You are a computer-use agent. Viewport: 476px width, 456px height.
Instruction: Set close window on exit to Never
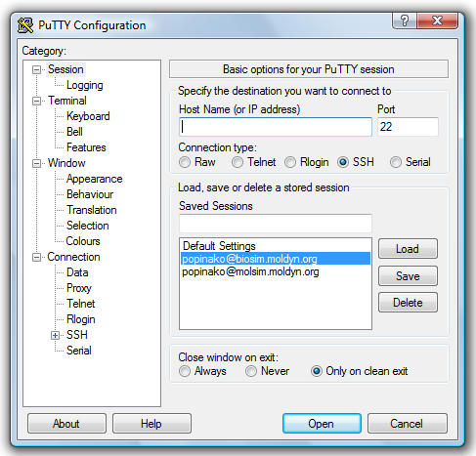[x=251, y=371]
